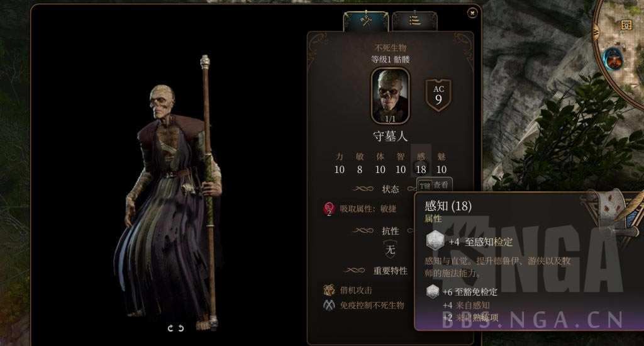Select the 力 10 strength attribute
The height and width of the screenshot is (346, 644).
pos(339,164)
